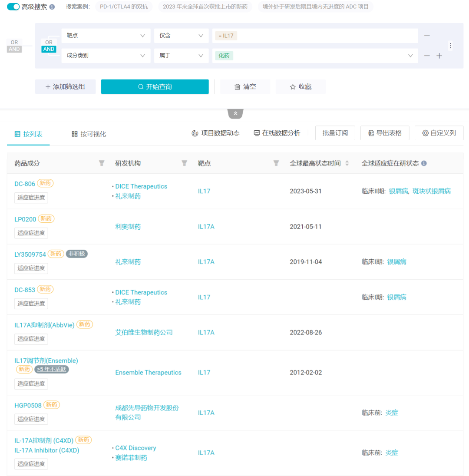
Task: Toggle the 高级搜索 switch off
Action: (x=13, y=7)
